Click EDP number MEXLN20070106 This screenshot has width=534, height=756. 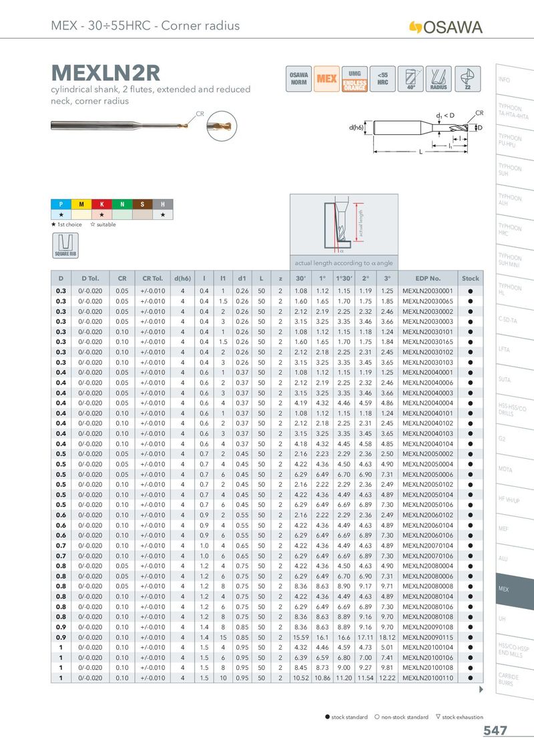pos(428,556)
